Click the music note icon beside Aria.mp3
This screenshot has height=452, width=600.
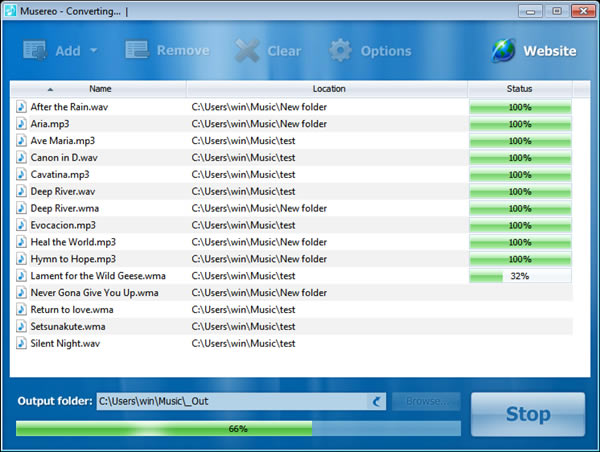click(x=21, y=124)
